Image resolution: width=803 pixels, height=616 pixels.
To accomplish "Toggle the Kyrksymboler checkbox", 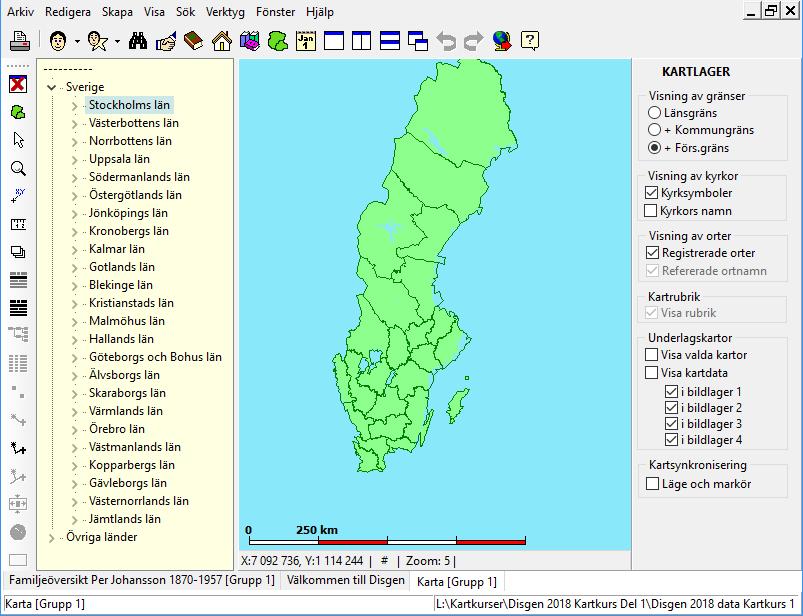I will pos(651,193).
